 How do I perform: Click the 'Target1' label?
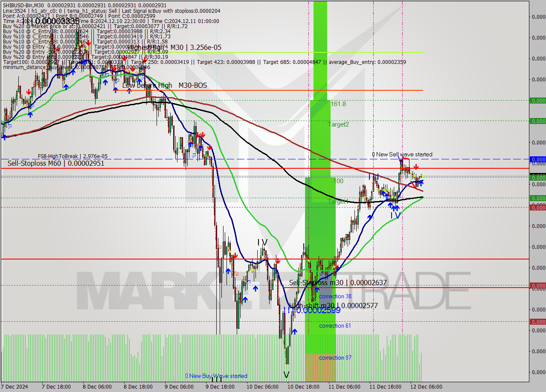[338, 202]
